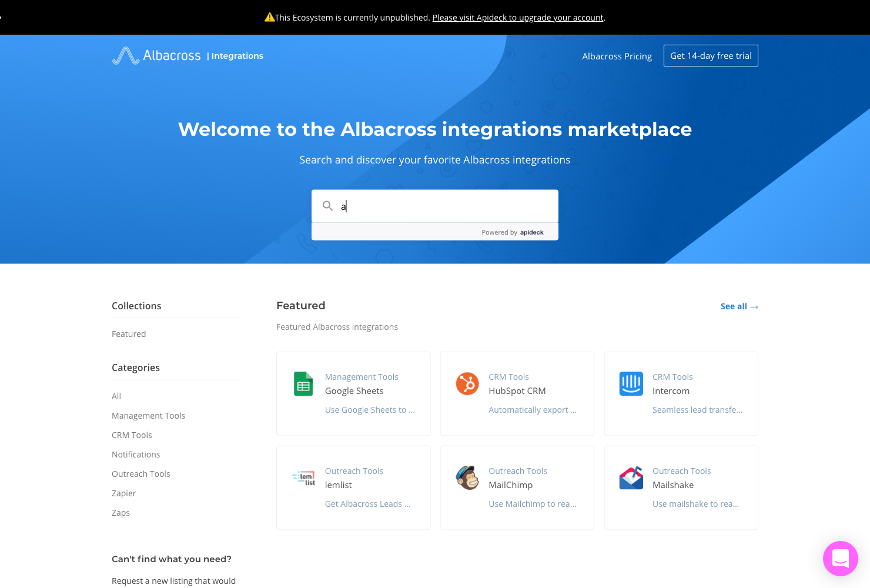The width and height of the screenshot is (870, 588).
Task: Open the HubSpot CRM card title
Action: coord(517,391)
